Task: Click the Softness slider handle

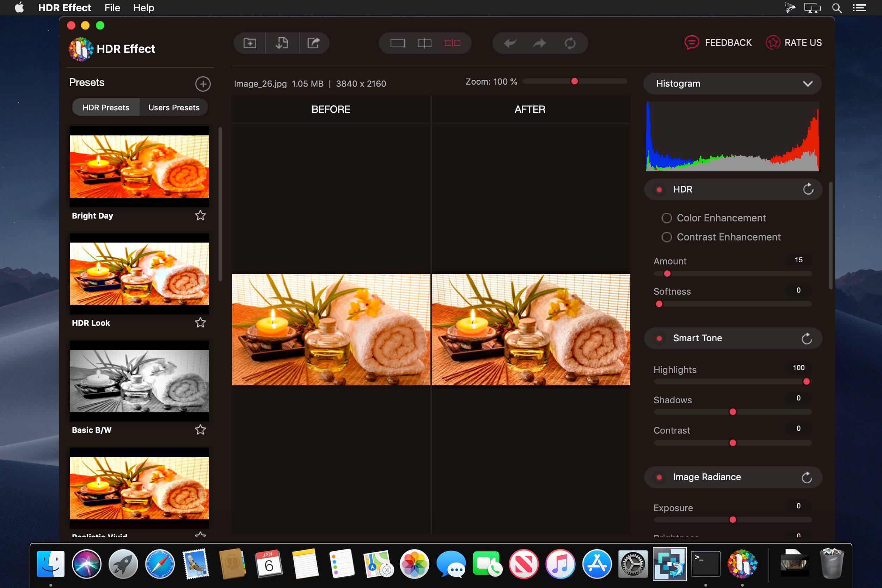Action: tap(659, 304)
